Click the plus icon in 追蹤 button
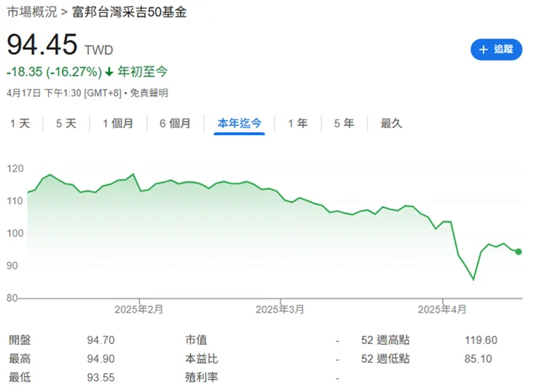The width and height of the screenshot is (539, 392). (484, 50)
